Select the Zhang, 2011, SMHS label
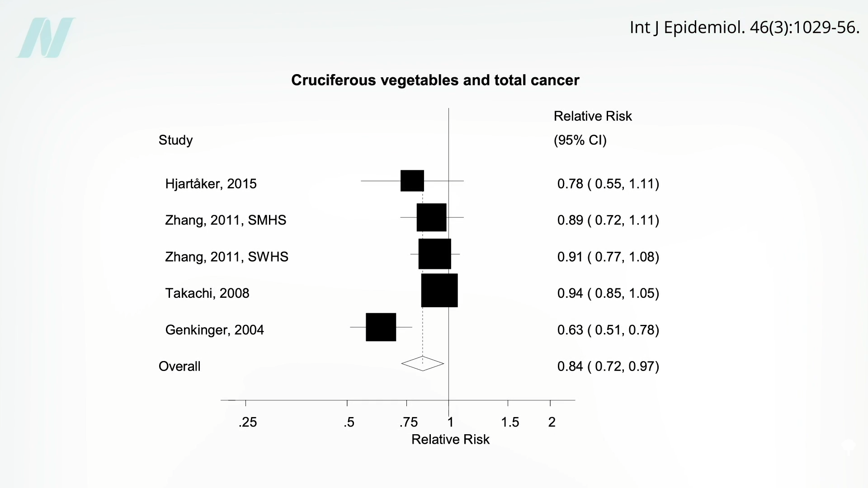Screen dimensions: 868x488 (226, 221)
